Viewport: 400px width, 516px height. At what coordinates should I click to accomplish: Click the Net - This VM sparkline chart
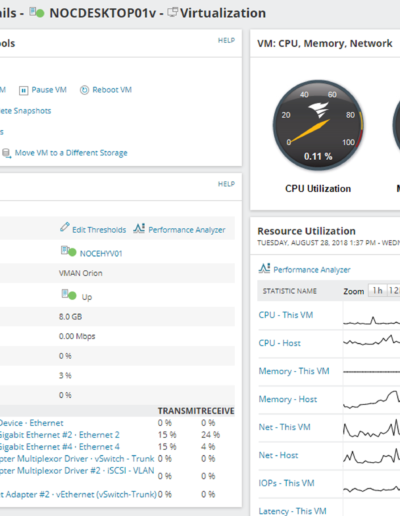pos(371,428)
